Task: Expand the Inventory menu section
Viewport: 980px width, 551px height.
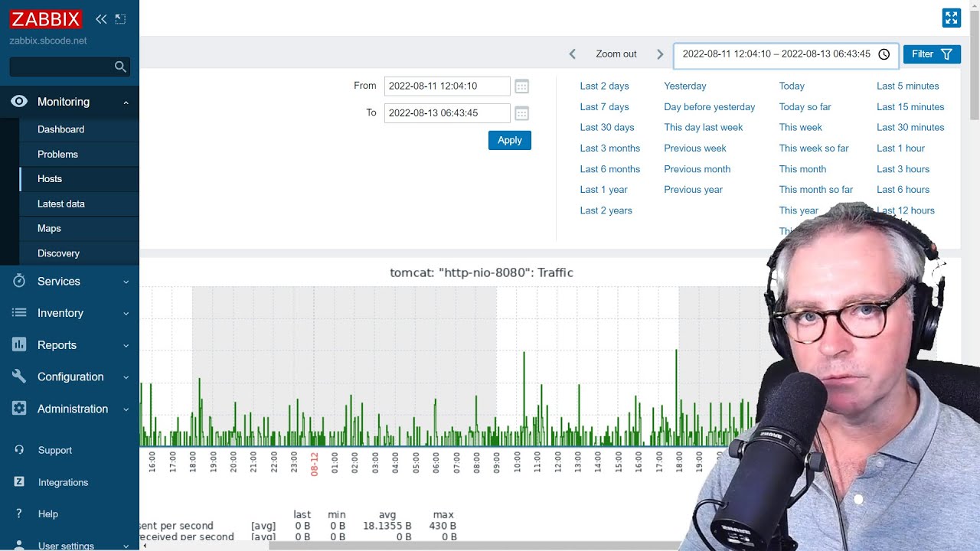Action: (126, 314)
